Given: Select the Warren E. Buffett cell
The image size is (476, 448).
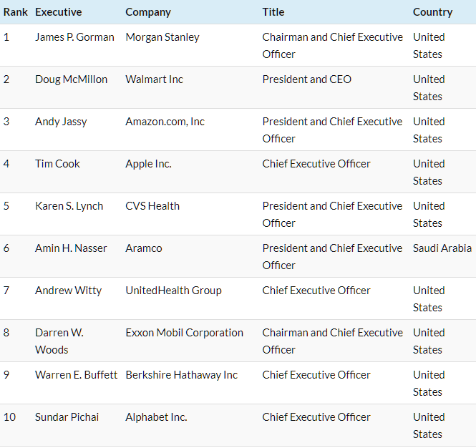Looking at the screenshot, I should (76, 374).
